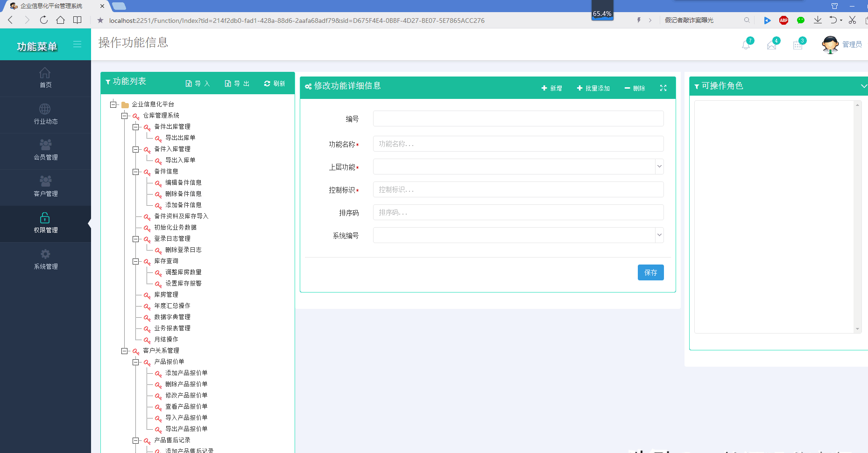
Task: Click the browser scissors screenshot icon
Action: (x=853, y=20)
